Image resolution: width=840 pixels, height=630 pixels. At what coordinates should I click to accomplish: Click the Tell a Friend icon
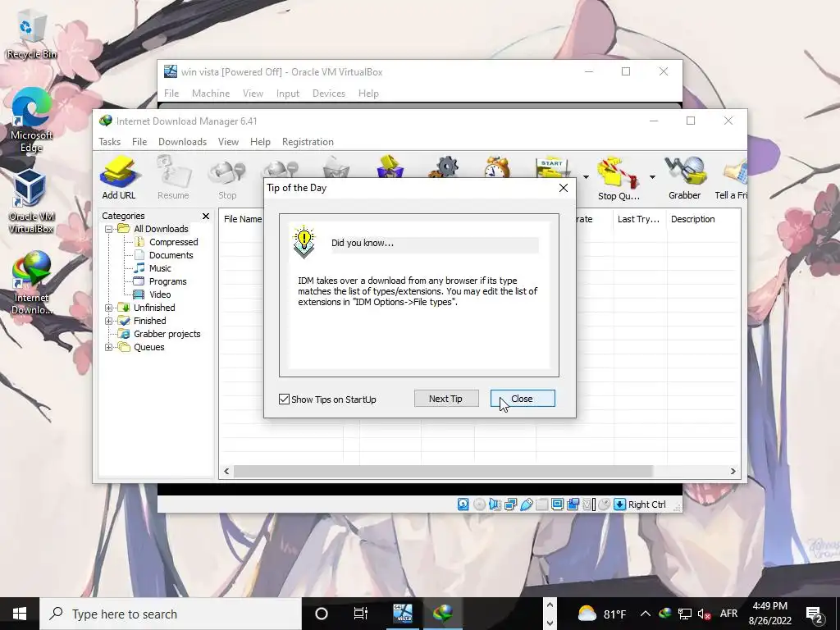[x=731, y=178]
